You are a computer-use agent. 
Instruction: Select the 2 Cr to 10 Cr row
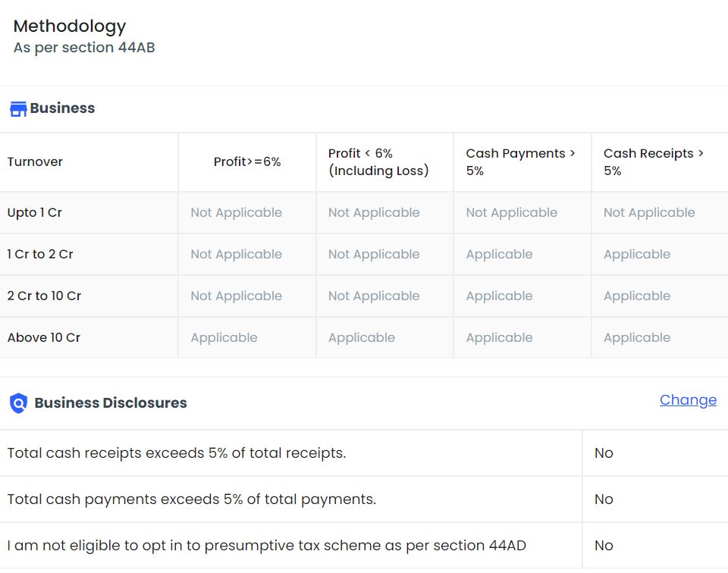point(44,296)
